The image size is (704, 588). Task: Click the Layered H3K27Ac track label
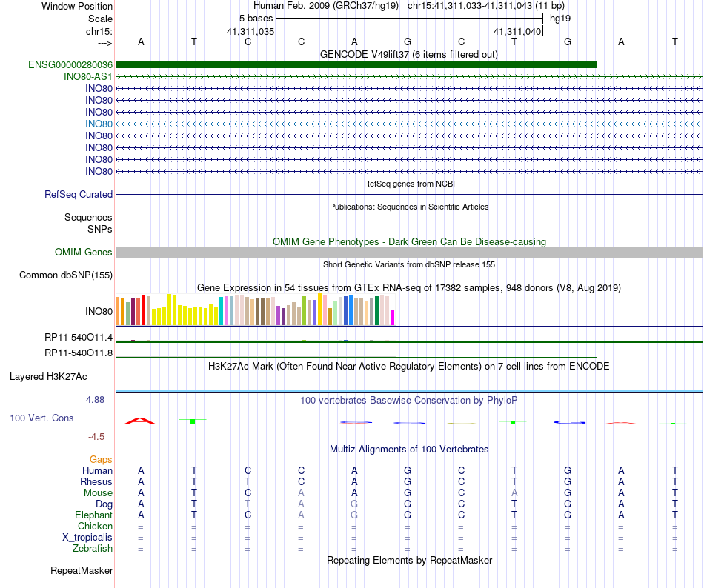pos(48,377)
